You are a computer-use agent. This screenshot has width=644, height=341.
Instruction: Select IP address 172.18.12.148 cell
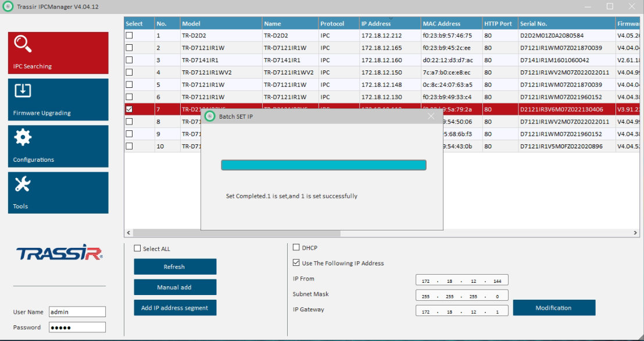click(x=390, y=85)
